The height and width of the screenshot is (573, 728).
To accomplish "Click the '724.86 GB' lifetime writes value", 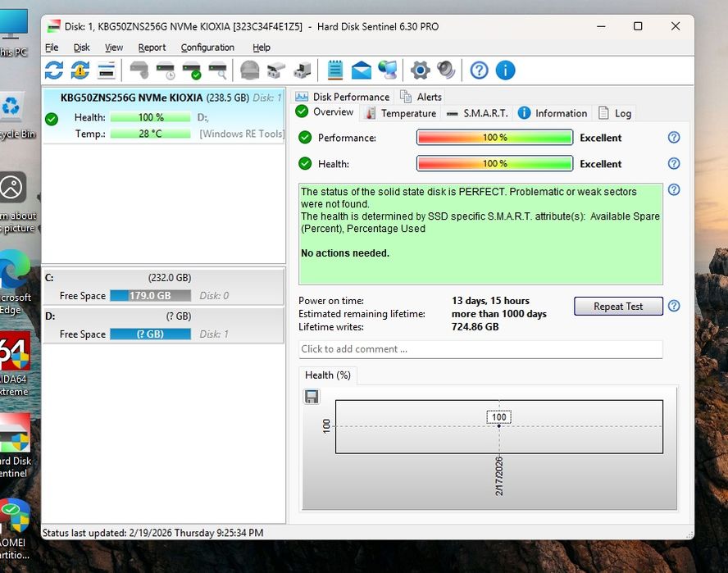I will pyautogui.click(x=475, y=327).
